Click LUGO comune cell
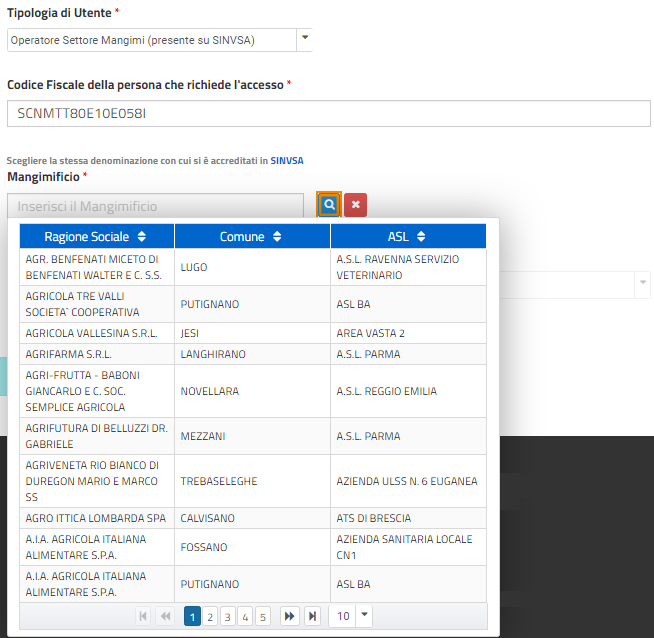Image resolution: width=654 pixels, height=638 pixels. (x=252, y=267)
